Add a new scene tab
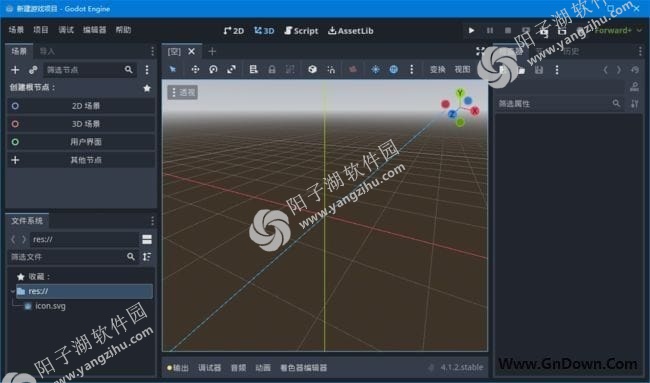This screenshot has width=650, height=383. click(212, 51)
